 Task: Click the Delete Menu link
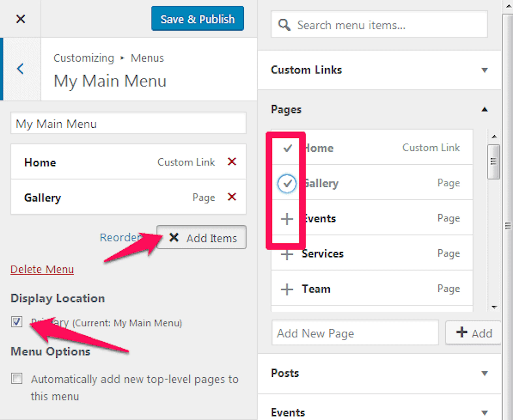42,269
